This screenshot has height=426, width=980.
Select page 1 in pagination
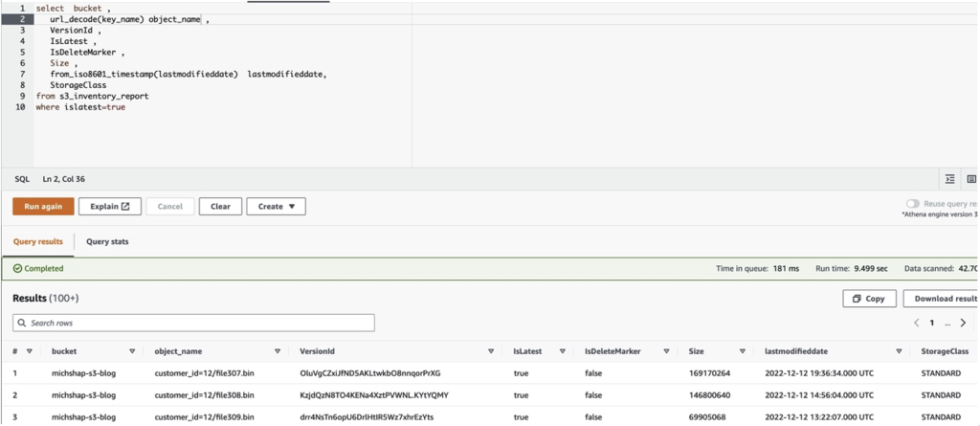click(x=931, y=323)
